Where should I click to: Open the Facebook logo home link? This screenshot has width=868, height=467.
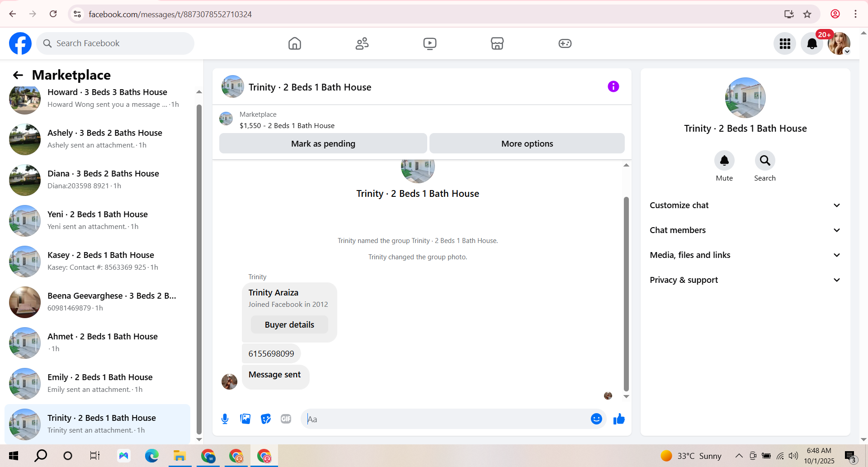tap(20, 43)
